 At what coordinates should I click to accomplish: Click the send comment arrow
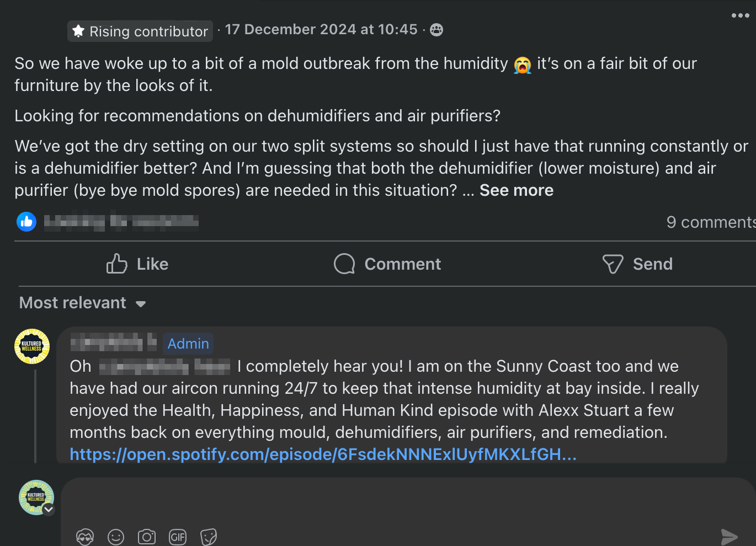click(729, 536)
